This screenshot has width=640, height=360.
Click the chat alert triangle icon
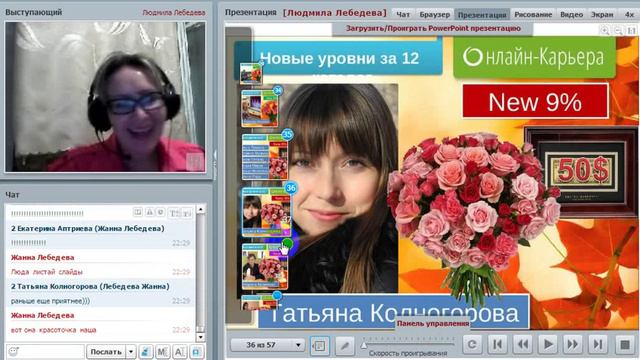(149, 212)
